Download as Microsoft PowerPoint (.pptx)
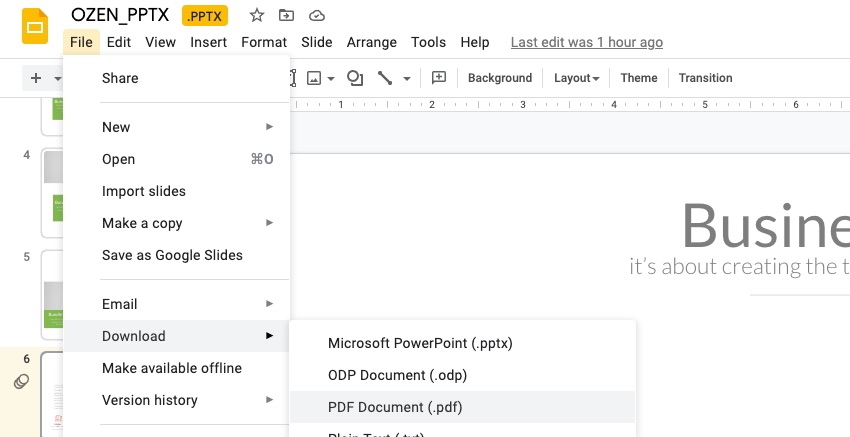 [x=462, y=343]
